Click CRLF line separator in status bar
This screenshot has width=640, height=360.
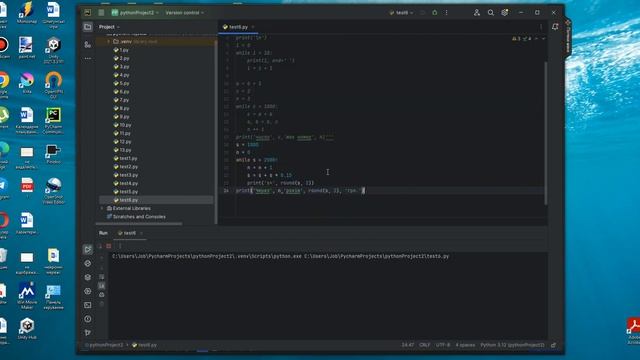(424, 345)
